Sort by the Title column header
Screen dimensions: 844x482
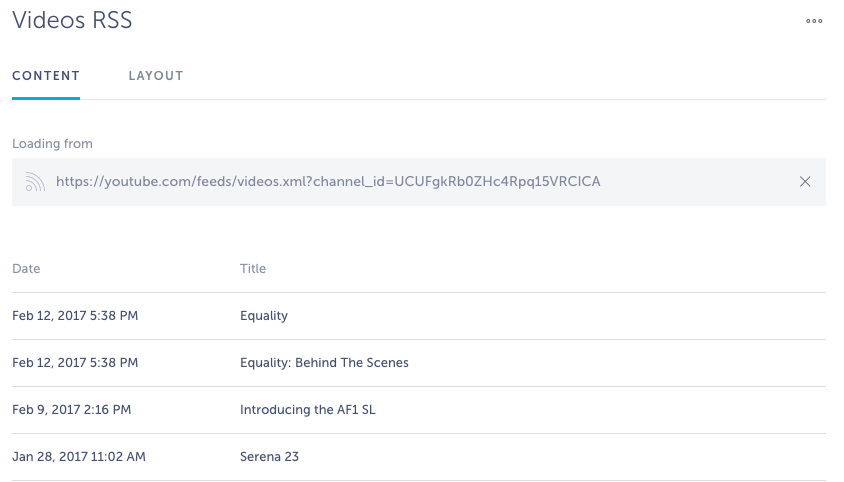click(x=253, y=268)
